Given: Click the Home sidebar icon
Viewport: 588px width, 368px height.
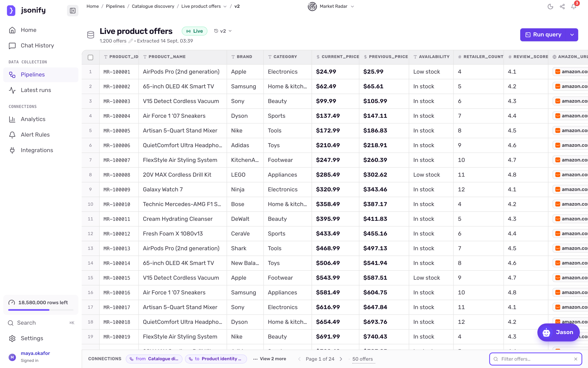Looking at the screenshot, I should point(12,30).
